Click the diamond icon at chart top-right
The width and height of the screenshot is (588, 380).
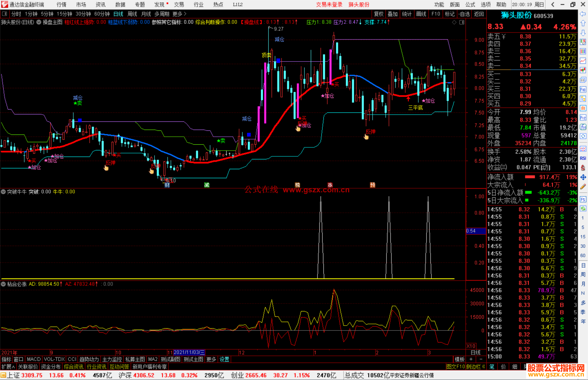[x=454, y=22]
